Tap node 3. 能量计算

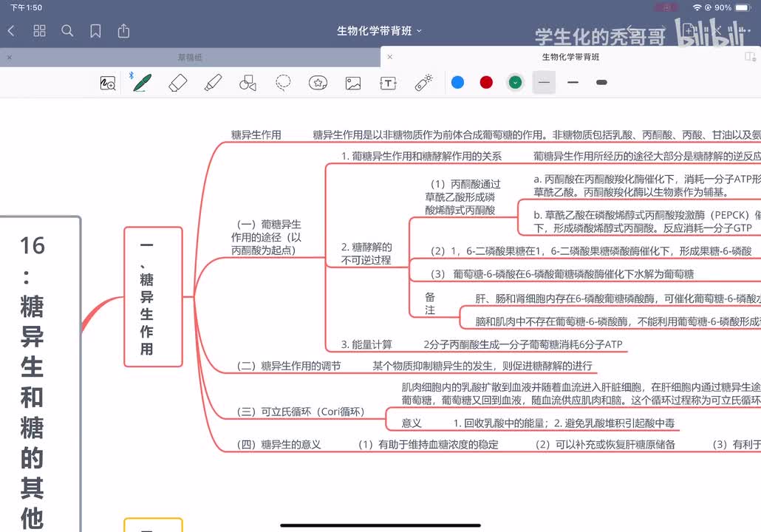pyautogui.click(x=366, y=344)
